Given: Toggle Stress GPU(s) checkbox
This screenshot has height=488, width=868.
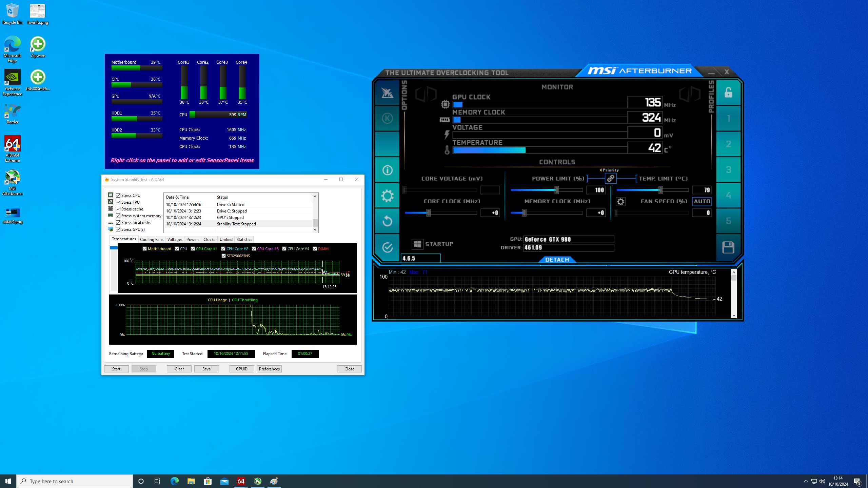Looking at the screenshot, I should pyautogui.click(x=118, y=229).
